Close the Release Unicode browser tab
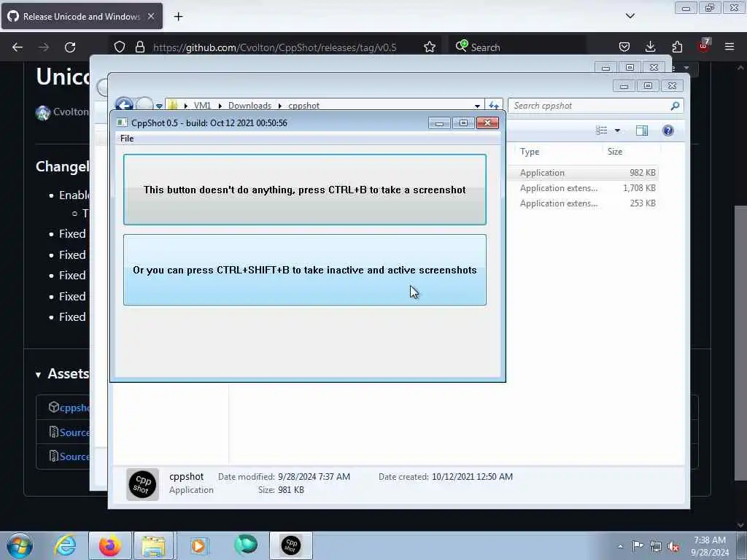This screenshot has height=560, width=747. [151, 16]
